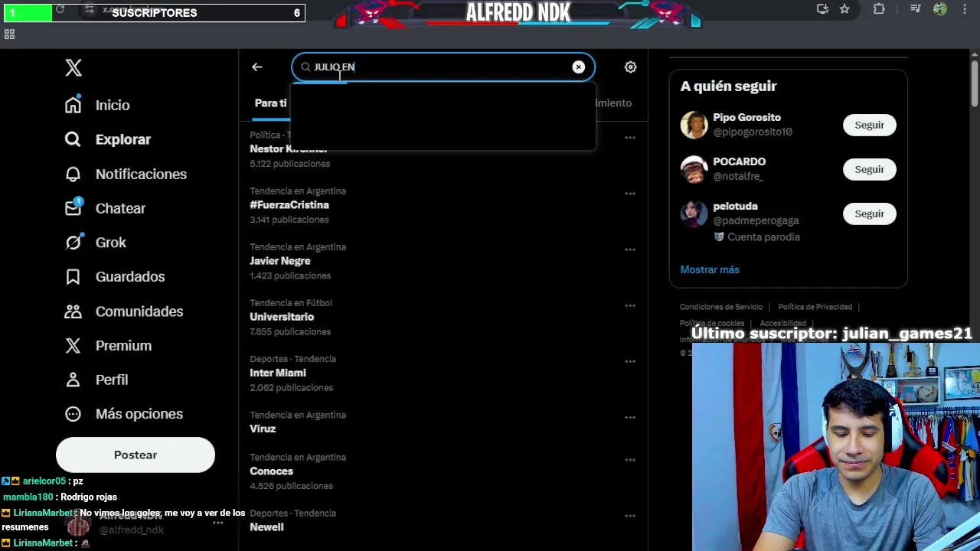
Task: Select the Para ti tab
Action: (x=271, y=103)
